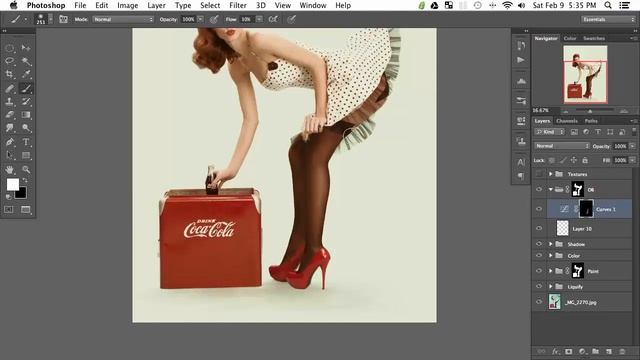
Task: Open the Brush panel from options bar
Action: (x=63, y=19)
